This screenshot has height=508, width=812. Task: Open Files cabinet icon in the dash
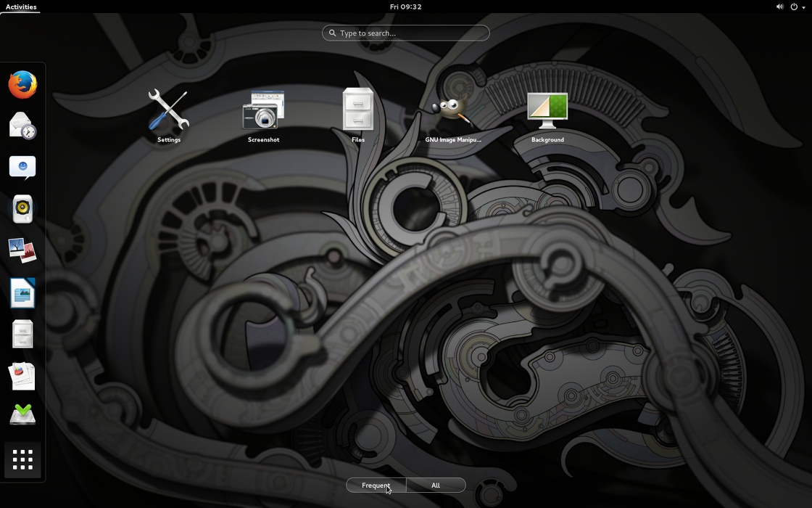coord(22,334)
